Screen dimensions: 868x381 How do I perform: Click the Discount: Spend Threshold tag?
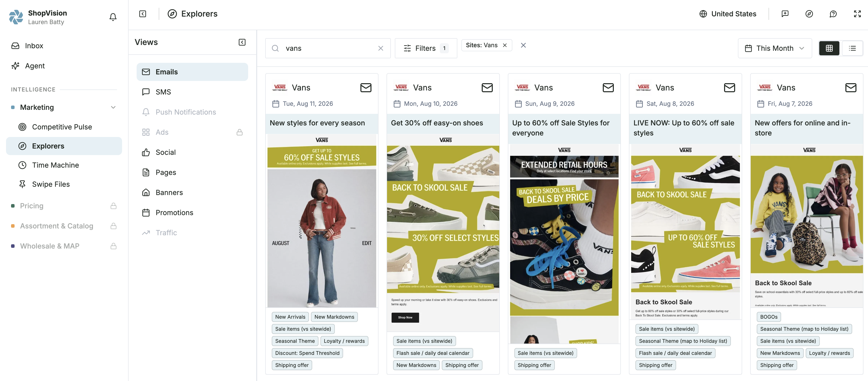pos(307,353)
